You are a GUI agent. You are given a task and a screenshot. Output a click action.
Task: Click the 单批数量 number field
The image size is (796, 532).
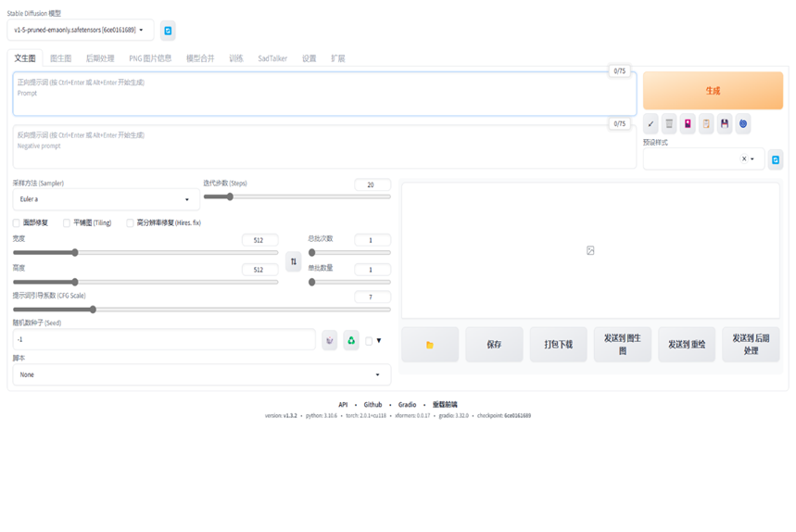tap(373, 270)
